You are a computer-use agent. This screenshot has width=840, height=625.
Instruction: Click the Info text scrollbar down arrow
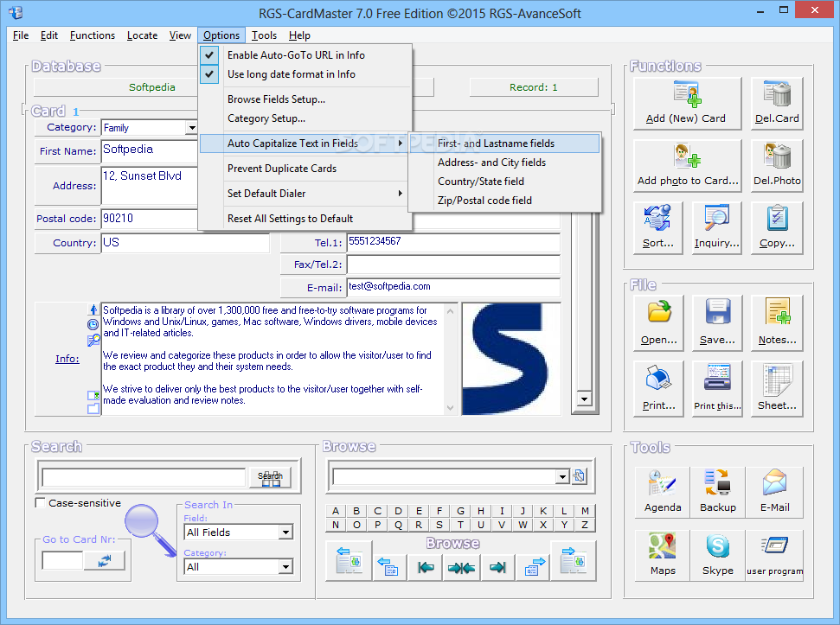coord(451,408)
